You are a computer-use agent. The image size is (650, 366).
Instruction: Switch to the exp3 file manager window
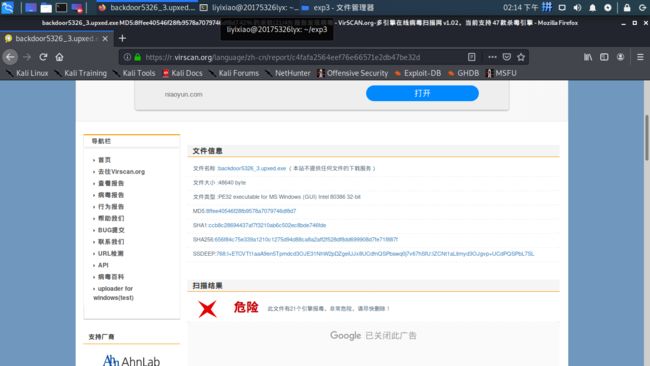pos(337,7)
